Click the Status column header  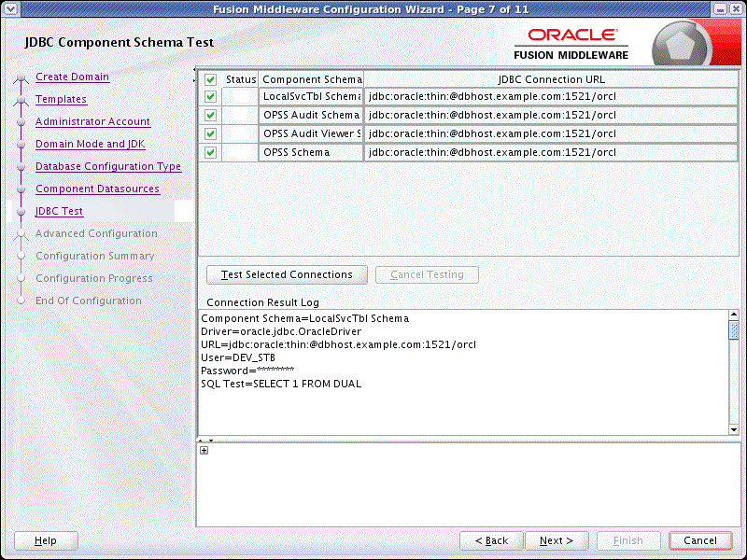pos(241,79)
